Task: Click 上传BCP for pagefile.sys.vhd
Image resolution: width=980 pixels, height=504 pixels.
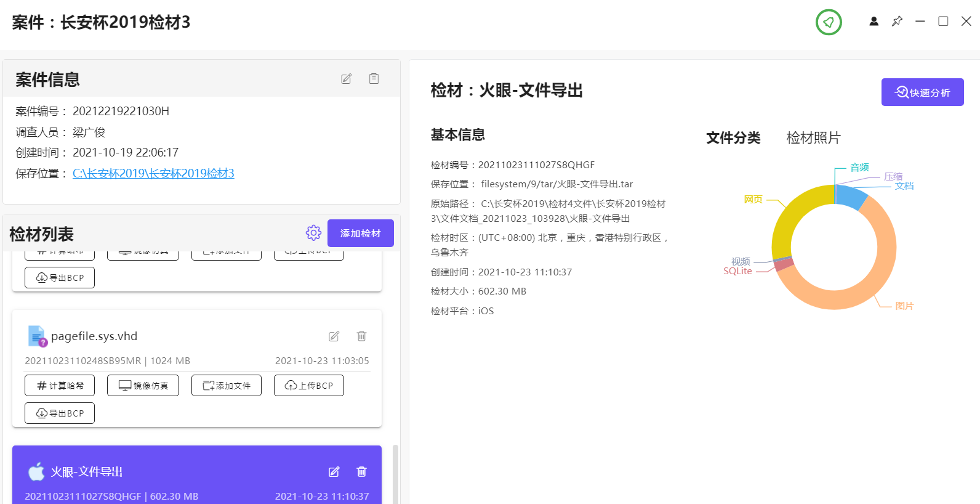Action: click(x=309, y=386)
